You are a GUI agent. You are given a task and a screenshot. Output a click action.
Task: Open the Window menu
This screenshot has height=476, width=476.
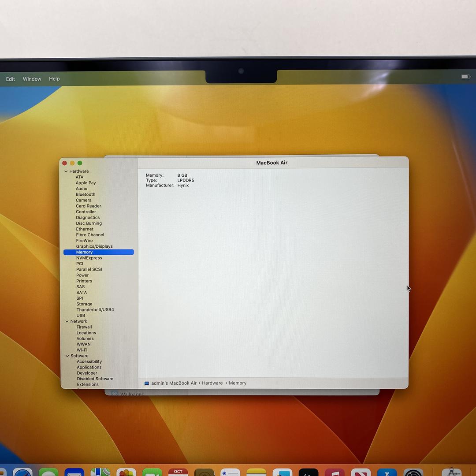click(x=32, y=79)
